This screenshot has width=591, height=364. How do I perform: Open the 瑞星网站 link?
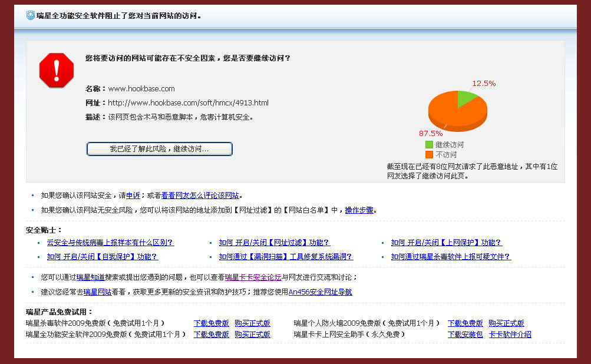(x=98, y=292)
